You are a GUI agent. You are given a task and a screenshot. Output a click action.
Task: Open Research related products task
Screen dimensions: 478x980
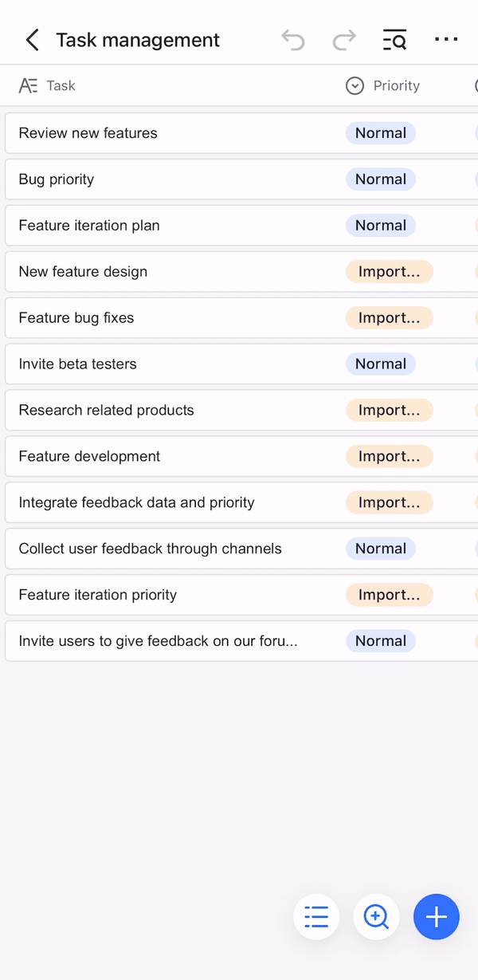[x=106, y=411]
